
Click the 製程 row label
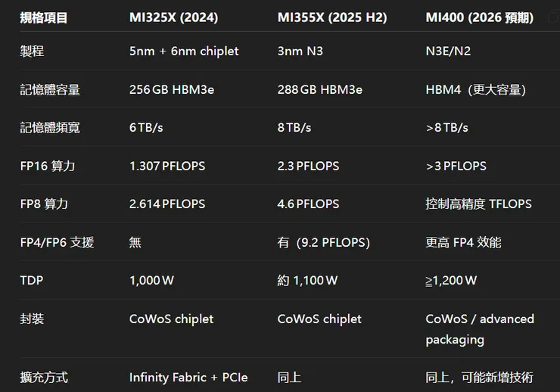tap(33, 51)
